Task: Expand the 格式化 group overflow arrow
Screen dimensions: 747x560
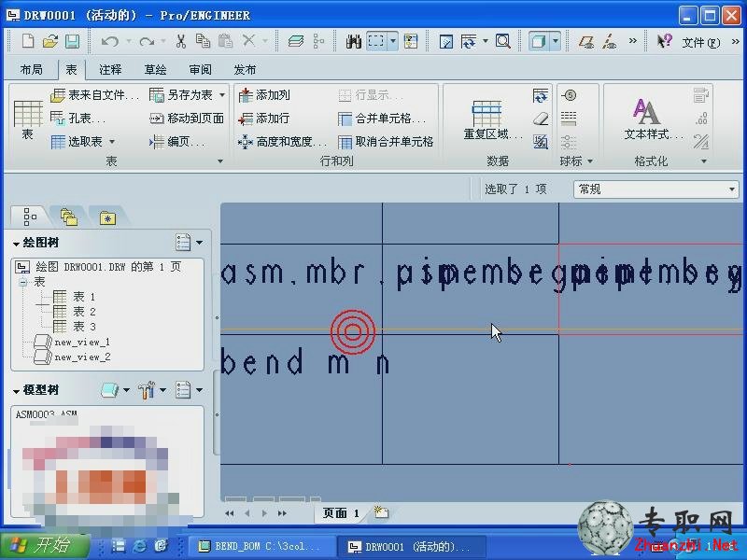Action: (704, 161)
